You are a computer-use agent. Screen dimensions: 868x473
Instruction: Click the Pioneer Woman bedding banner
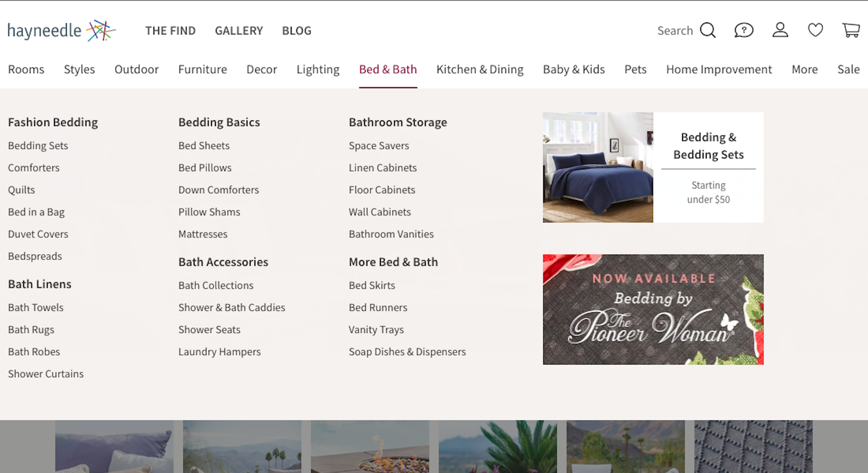[653, 309]
